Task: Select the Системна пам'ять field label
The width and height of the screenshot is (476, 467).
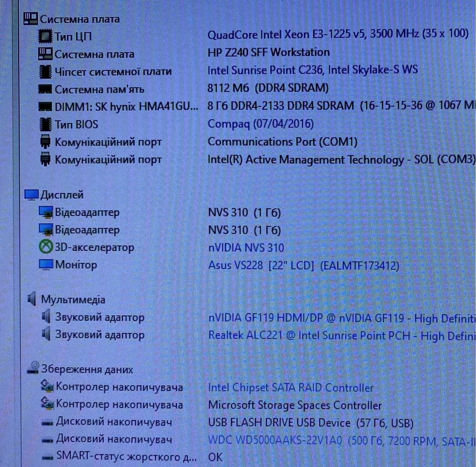Action: [x=99, y=89]
